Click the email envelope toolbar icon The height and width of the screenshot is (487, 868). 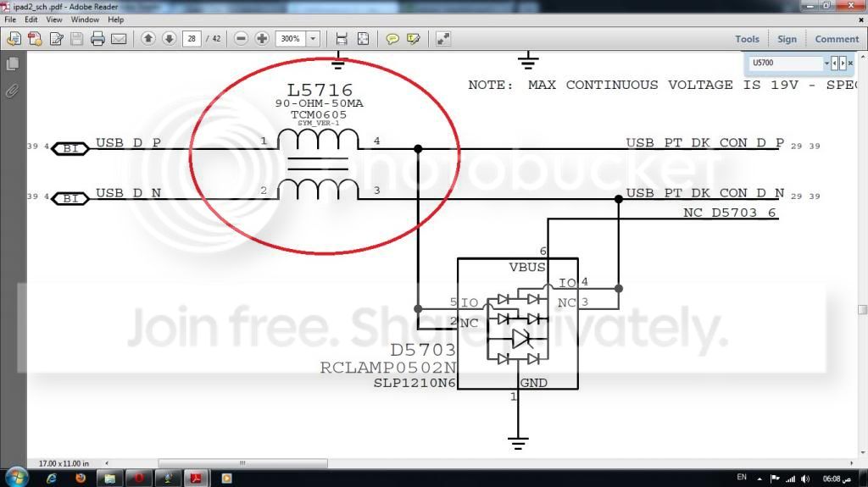[119, 39]
